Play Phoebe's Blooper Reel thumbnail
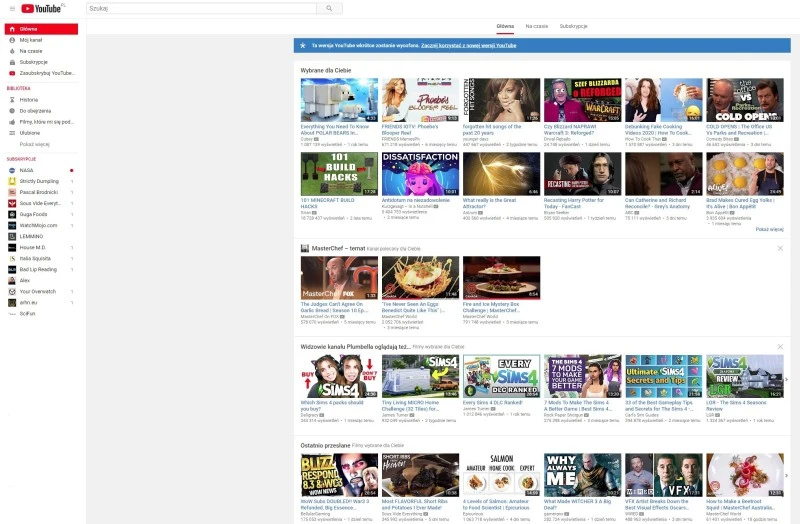Screen dimensions: 800x524 click(420, 100)
